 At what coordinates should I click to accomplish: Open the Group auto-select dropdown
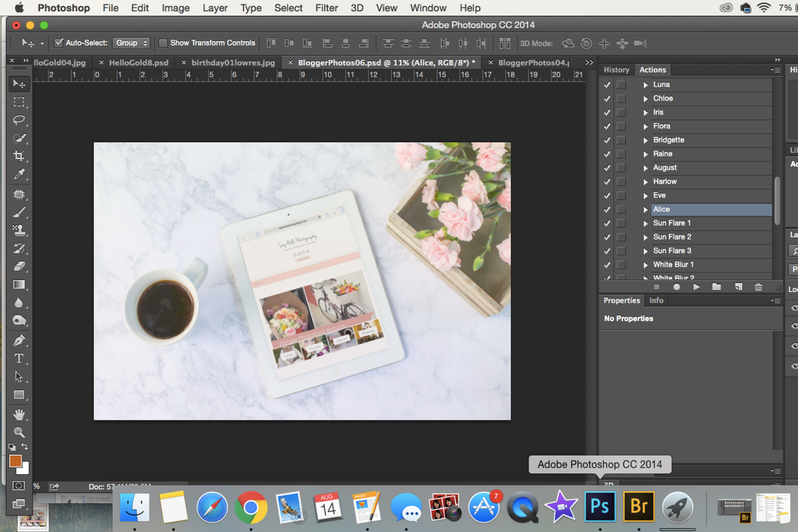[x=131, y=43]
